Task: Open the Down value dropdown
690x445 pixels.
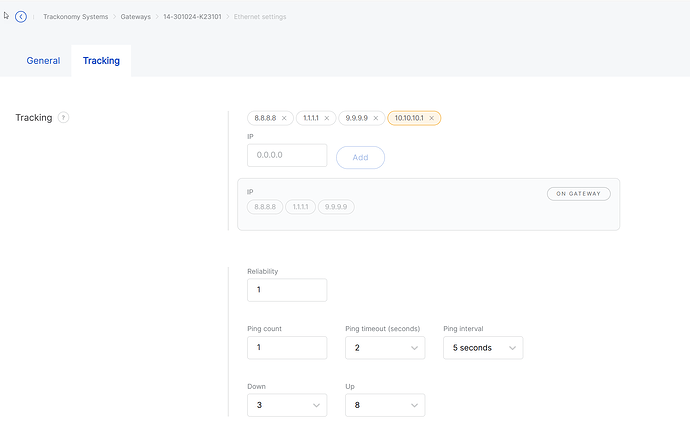Action: click(286, 405)
